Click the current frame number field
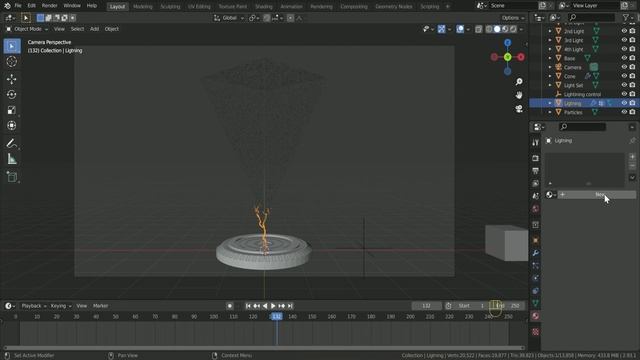640x360 pixels. (427, 306)
